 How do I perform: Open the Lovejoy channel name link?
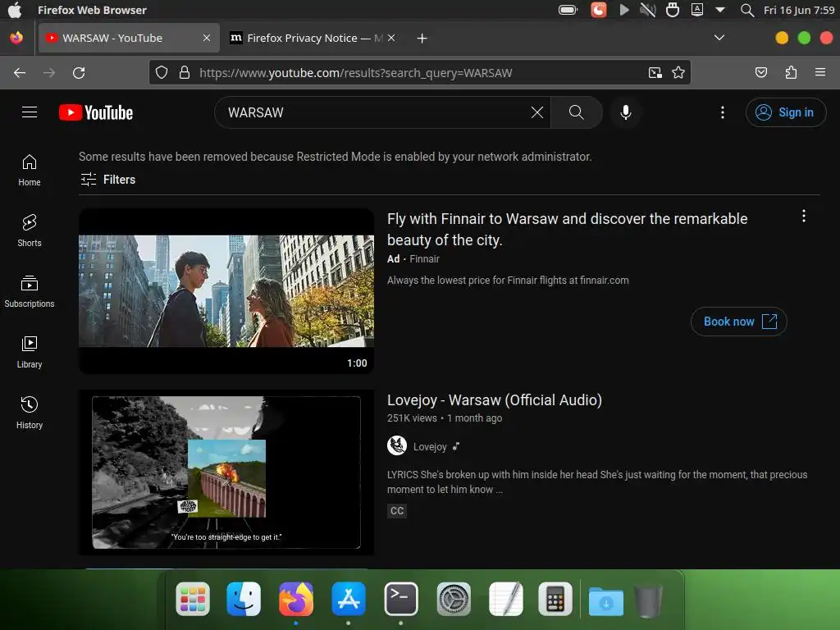click(x=430, y=446)
